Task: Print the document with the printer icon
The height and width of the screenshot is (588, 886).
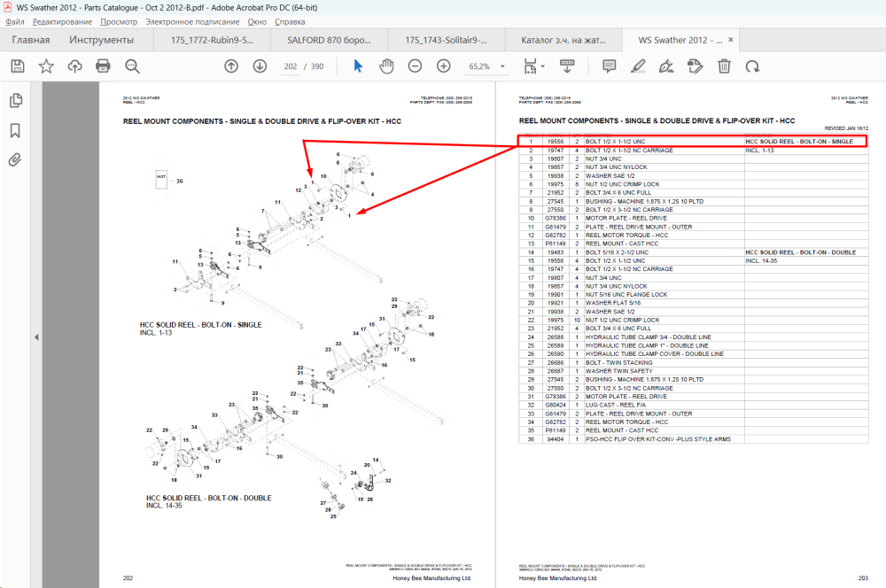Action: pos(103,66)
